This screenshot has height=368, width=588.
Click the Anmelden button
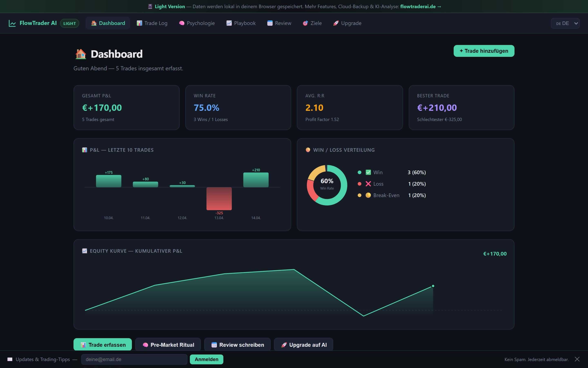click(207, 359)
